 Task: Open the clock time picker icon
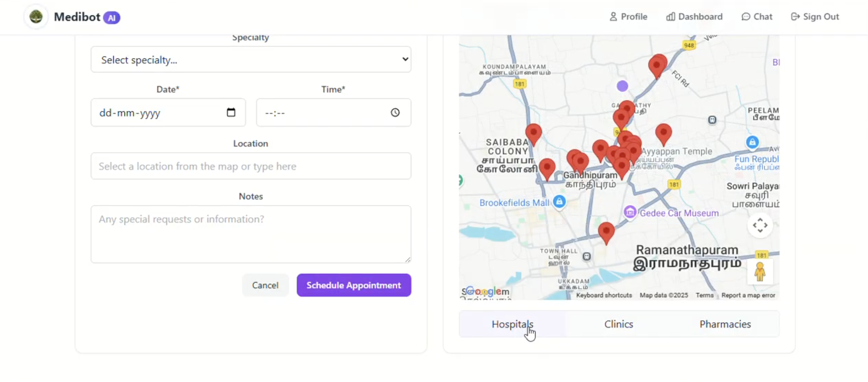point(395,112)
